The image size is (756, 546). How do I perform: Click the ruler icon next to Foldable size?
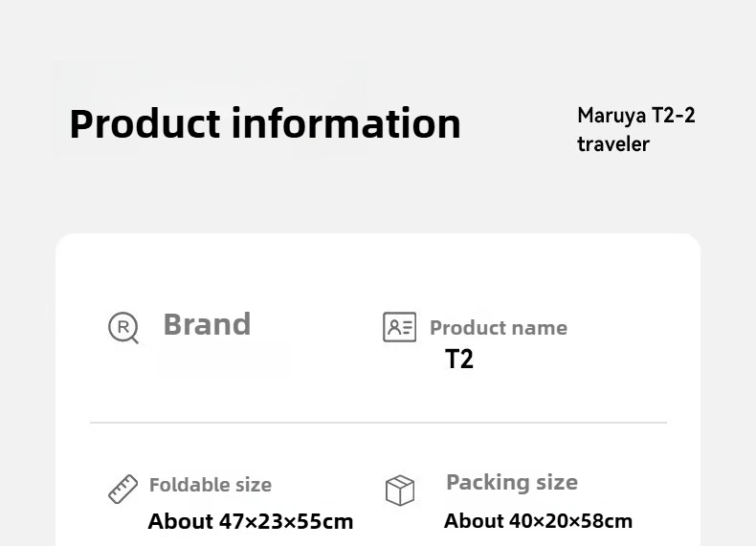(123, 489)
